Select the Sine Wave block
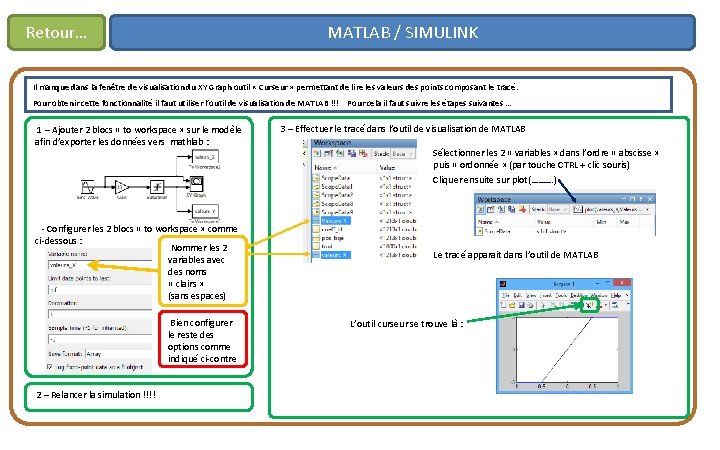 (x=87, y=187)
